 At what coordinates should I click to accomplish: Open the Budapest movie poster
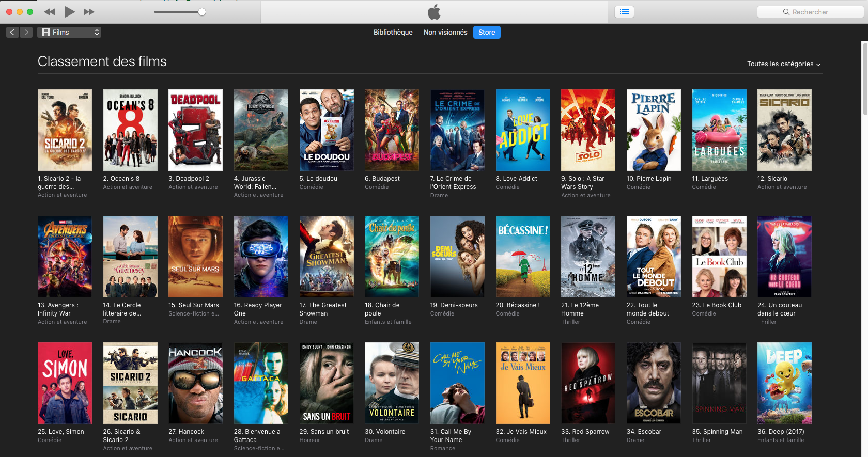[x=392, y=130]
